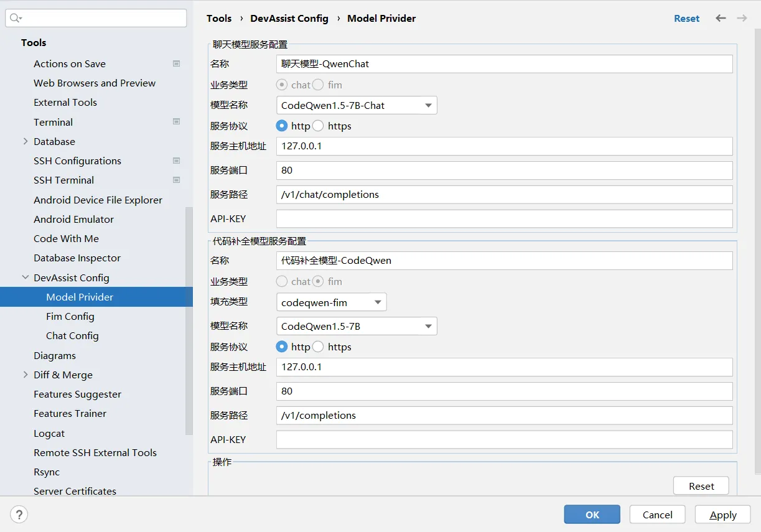Open the Fim Config settings page
This screenshot has height=532, width=761.
pyautogui.click(x=70, y=316)
